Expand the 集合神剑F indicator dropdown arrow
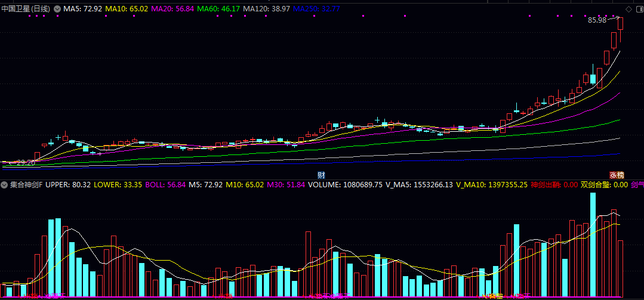Image resolution: width=644 pixels, height=300 pixels. click(x=5, y=185)
